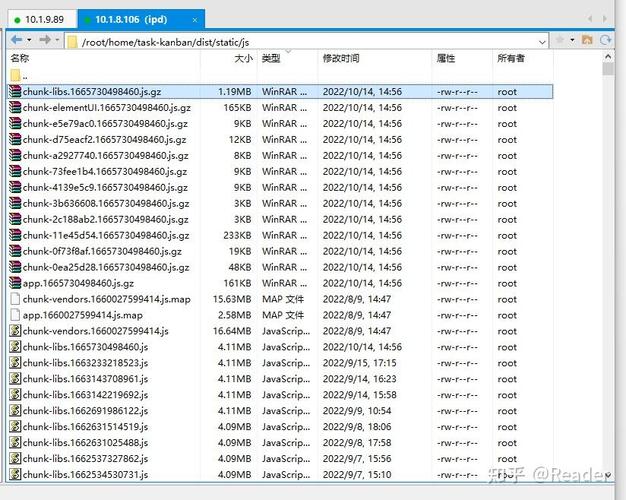Screen dimensions: 626x500
Task: Select chunk-73fee1b4.1665730498460.js.gz archive icon
Action: (15, 171)
